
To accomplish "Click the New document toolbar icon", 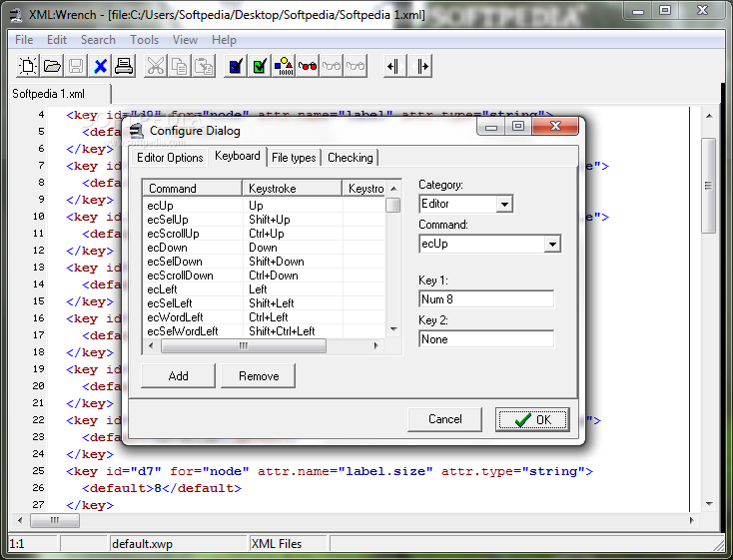I will click(x=28, y=66).
